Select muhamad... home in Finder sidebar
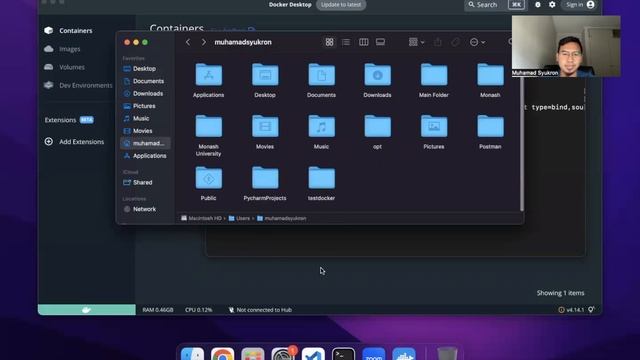640x360 pixels. [x=145, y=143]
